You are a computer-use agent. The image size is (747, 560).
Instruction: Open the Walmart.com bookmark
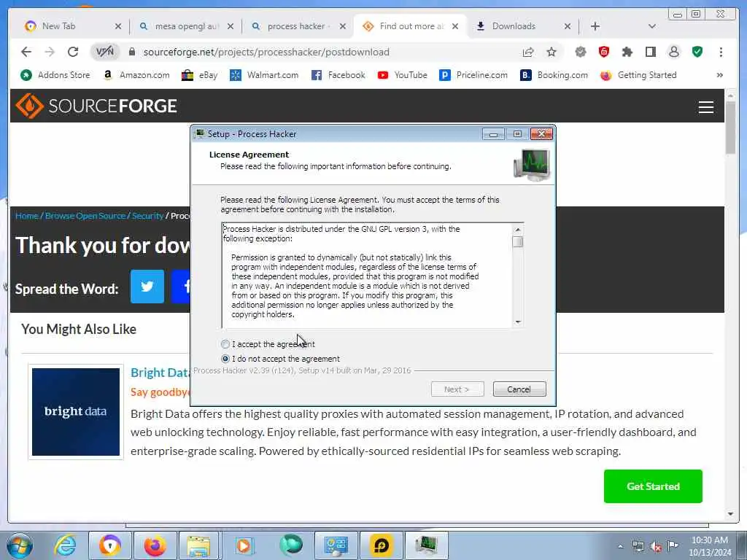tap(264, 75)
